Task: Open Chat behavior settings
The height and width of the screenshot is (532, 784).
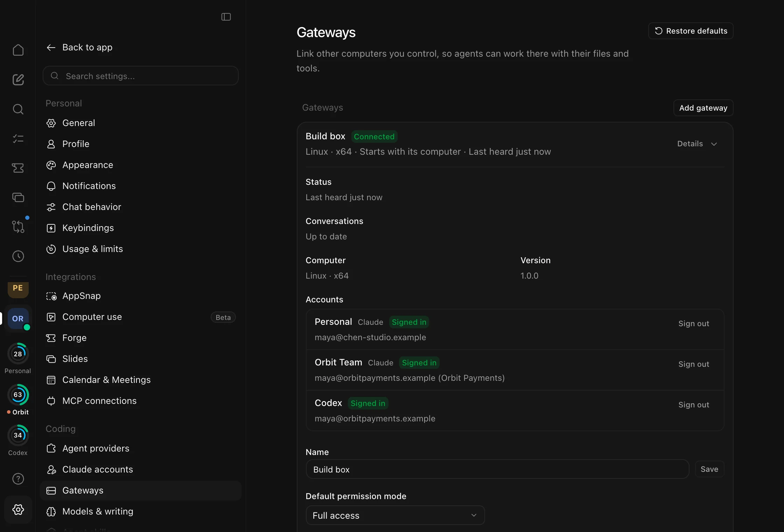Action: pos(141,207)
